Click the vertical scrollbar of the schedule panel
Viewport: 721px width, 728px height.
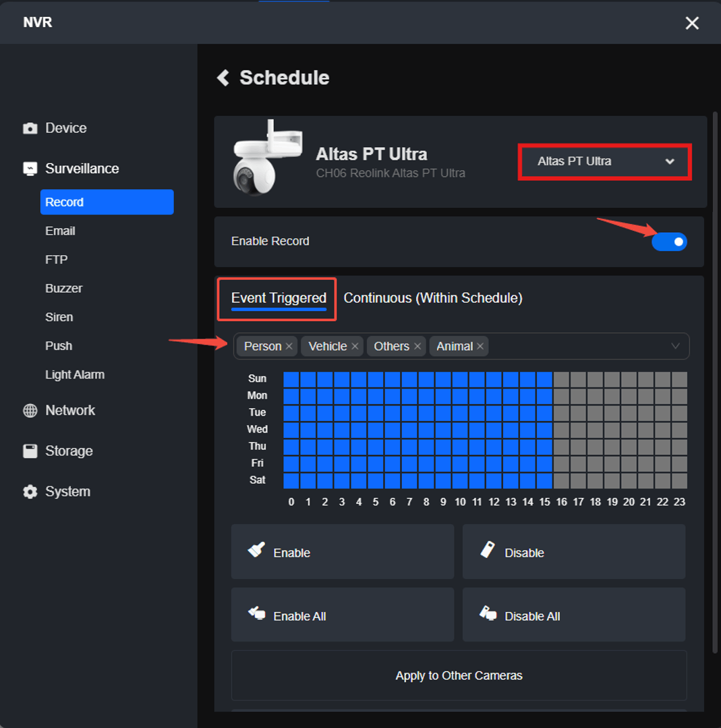coord(715,383)
